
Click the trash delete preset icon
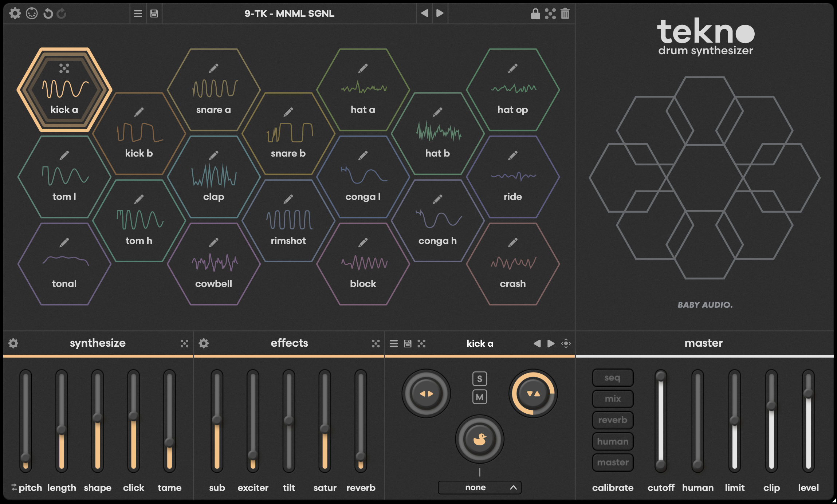tap(565, 13)
